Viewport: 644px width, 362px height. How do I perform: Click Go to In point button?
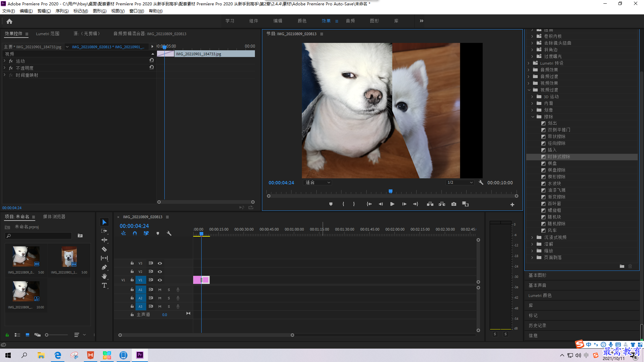(369, 204)
